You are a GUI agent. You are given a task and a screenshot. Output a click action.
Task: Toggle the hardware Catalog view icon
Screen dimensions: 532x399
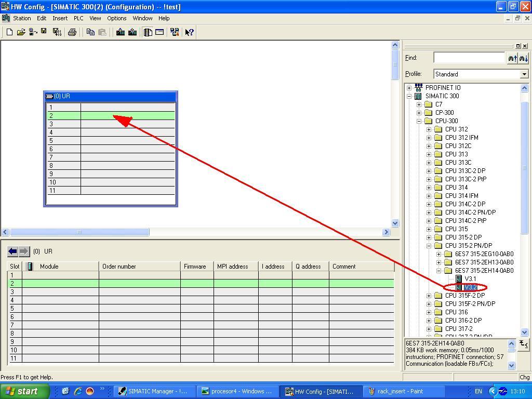click(148, 32)
